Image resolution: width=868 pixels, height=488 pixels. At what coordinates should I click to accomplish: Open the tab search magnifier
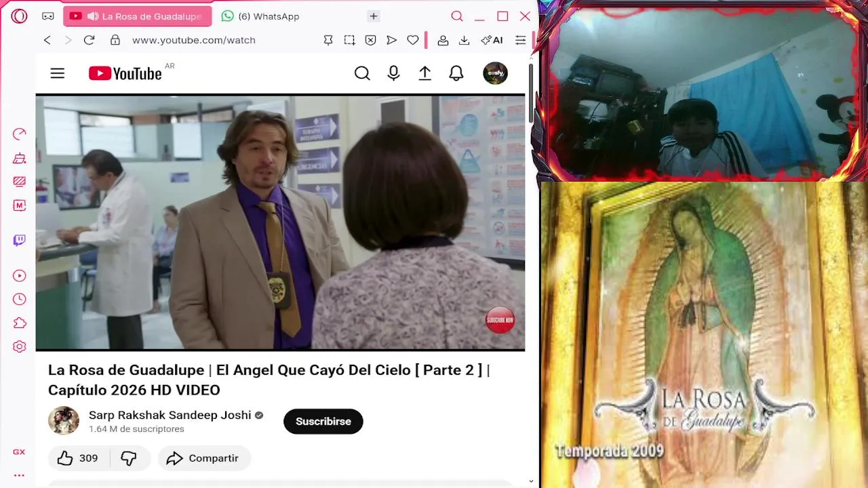[457, 16]
